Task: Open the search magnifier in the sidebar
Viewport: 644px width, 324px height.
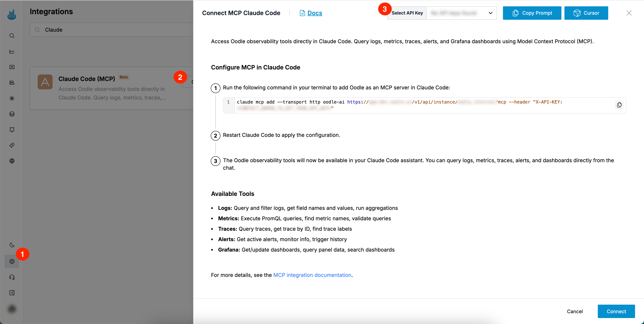Action: pyautogui.click(x=12, y=36)
